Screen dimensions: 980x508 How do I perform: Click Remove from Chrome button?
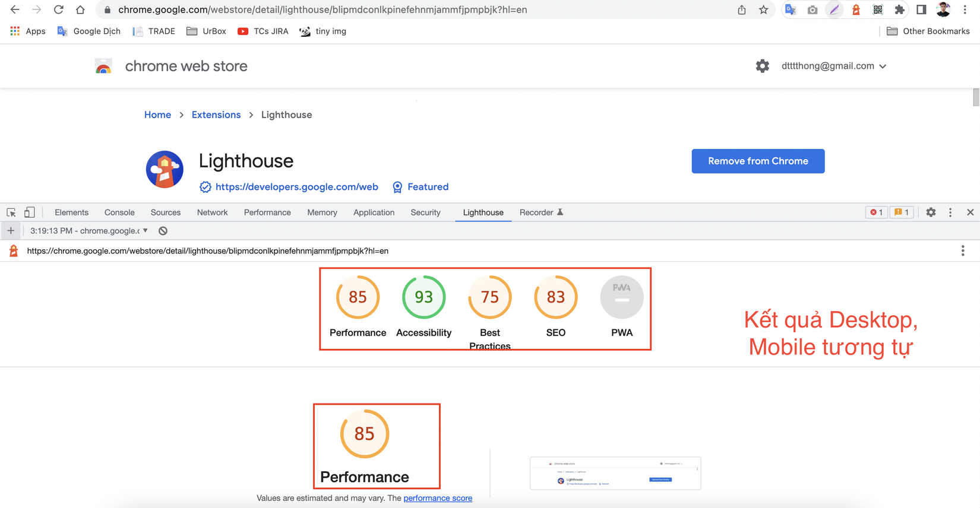point(758,161)
